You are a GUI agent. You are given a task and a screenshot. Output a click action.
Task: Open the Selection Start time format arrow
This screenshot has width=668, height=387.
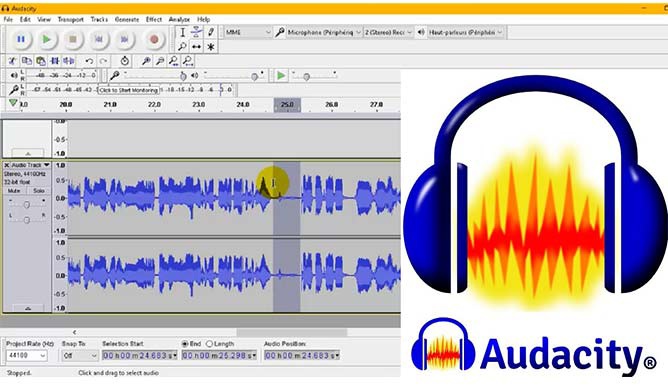pyautogui.click(x=175, y=355)
